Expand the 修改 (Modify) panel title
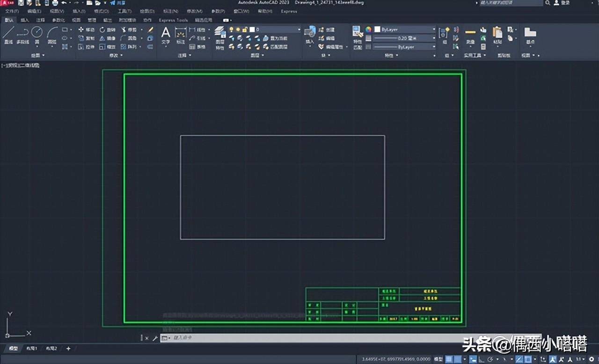This screenshot has height=364, width=599. pyautogui.click(x=116, y=55)
